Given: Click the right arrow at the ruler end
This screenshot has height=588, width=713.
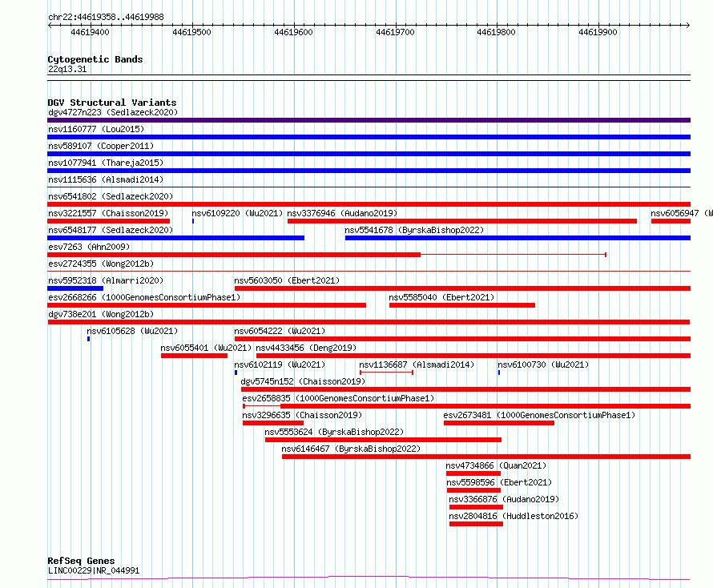Looking at the screenshot, I should (x=688, y=25).
